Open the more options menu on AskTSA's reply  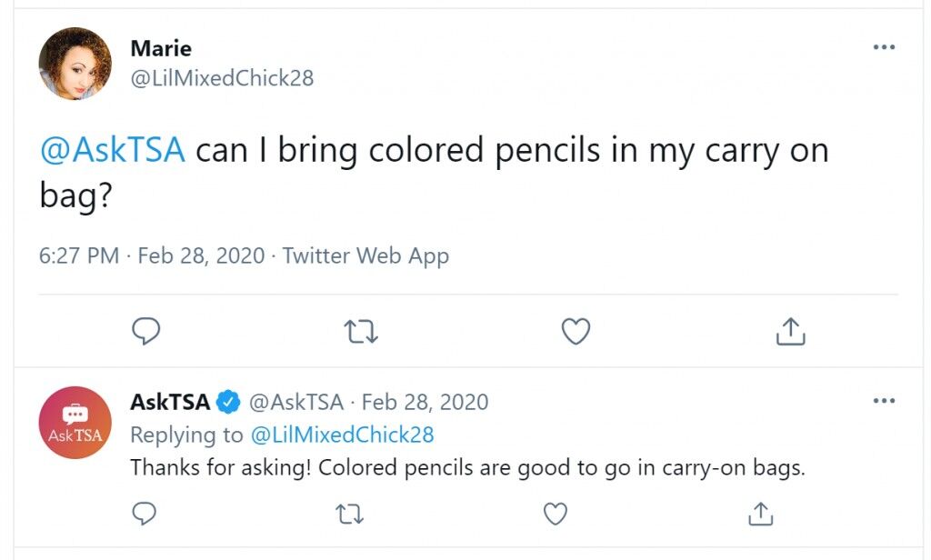[x=884, y=401]
